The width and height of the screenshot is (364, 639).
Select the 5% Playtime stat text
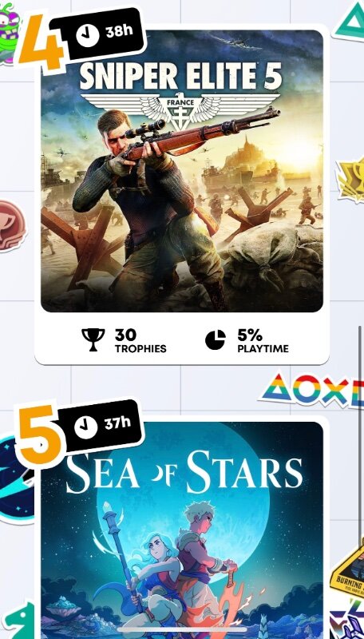pyautogui.click(x=263, y=341)
